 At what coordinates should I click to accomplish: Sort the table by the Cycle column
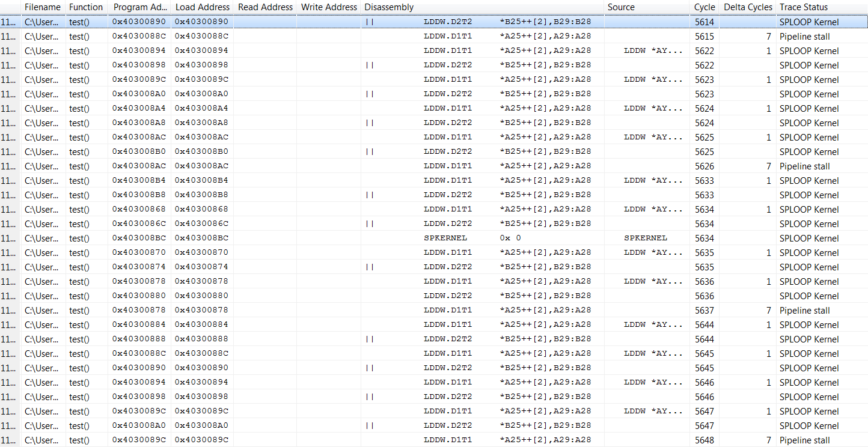pos(703,7)
